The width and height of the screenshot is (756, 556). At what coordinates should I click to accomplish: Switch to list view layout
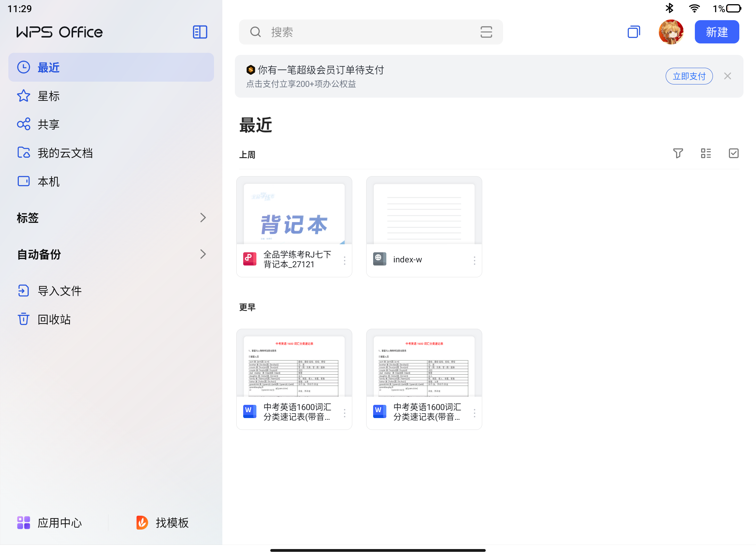(x=706, y=153)
